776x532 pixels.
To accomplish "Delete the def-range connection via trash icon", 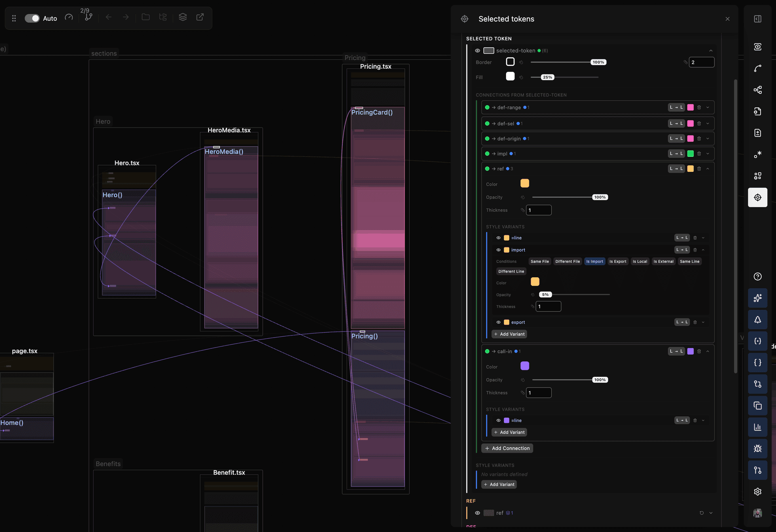I will 699,108.
